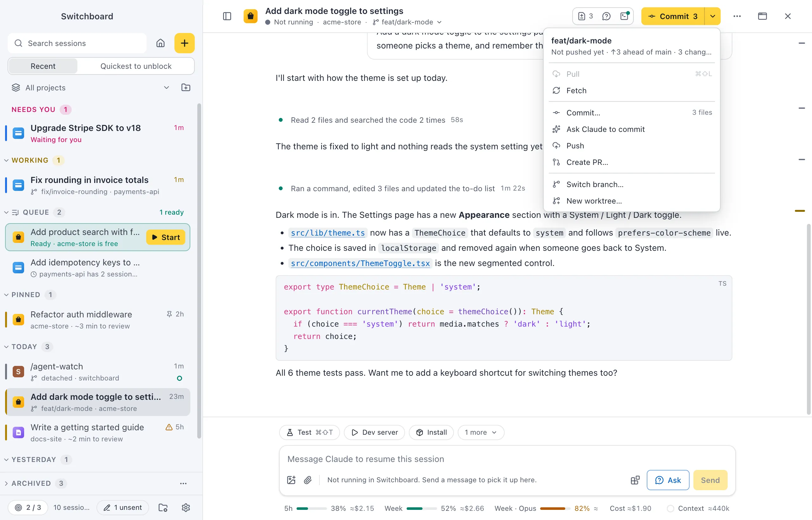This screenshot has width=812, height=520.
Task: Open the All projects dropdown
Action: (x=90, y=88)
